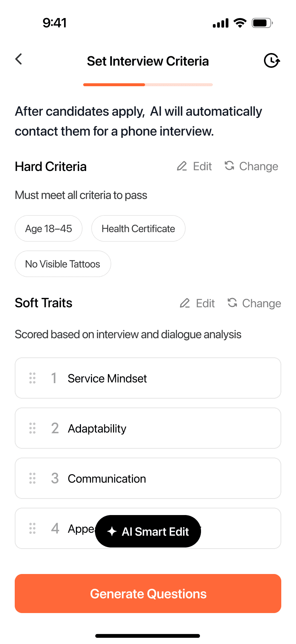Click Change link for Soft Traits
Screen dimensions: 296x644
(261, 303)
